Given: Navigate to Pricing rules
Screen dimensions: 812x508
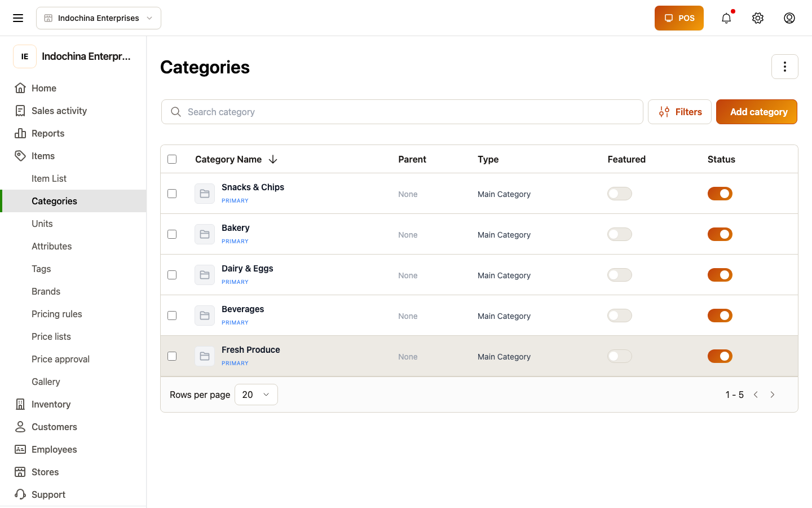Looking at the screenshot, I should tap(73, 314).
